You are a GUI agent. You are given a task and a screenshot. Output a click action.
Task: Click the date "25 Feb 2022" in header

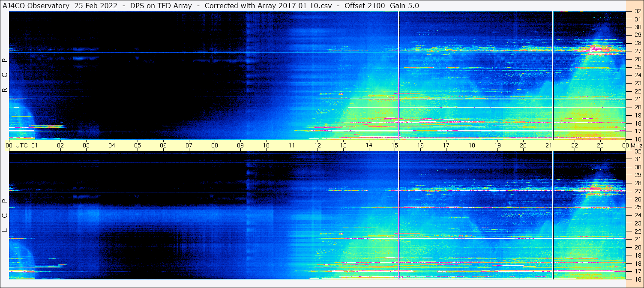(96, 6)
